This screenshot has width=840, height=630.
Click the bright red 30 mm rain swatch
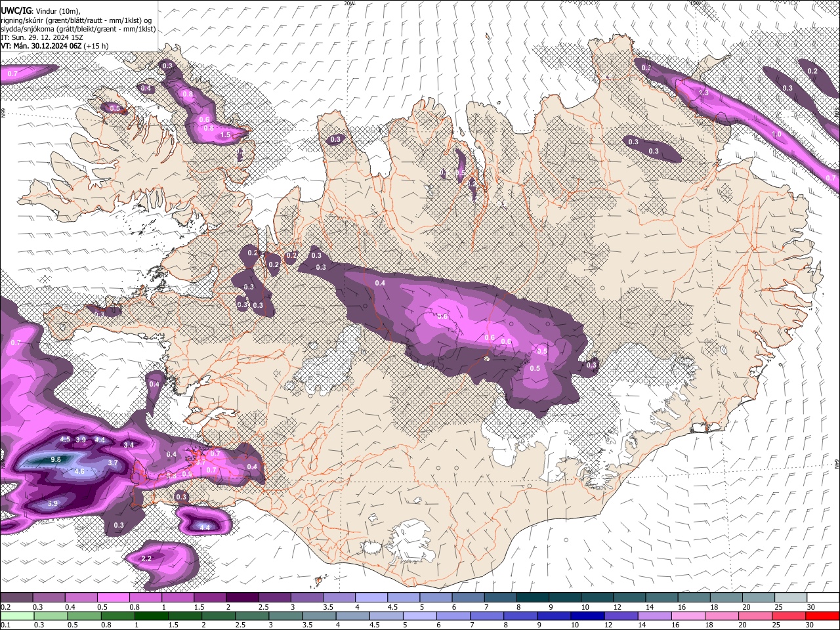tap(823, 616)
